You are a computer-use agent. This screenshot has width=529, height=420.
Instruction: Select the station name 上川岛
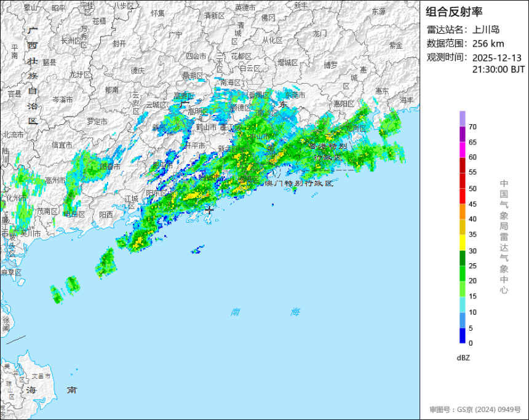pos(486,30)
